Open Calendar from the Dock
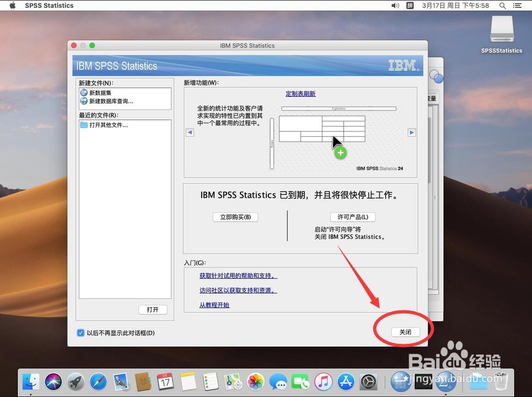Viewport: 532px width, 397px height. tap(165, 382)
